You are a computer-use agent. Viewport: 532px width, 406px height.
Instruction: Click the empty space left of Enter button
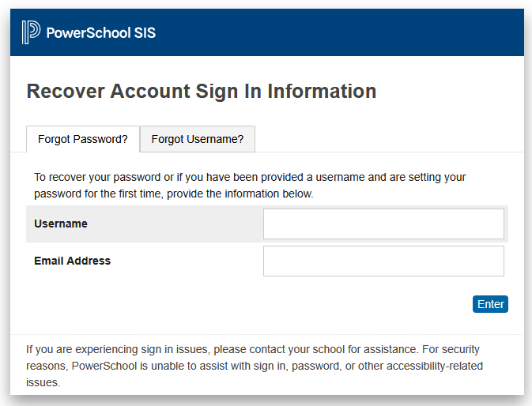click(316, 304)
